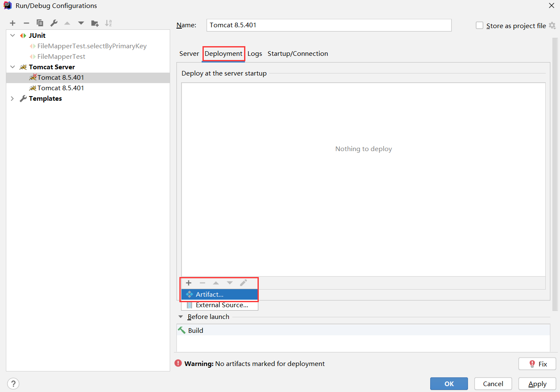
Task: Open the help question mark button
Action: [13, 384]
